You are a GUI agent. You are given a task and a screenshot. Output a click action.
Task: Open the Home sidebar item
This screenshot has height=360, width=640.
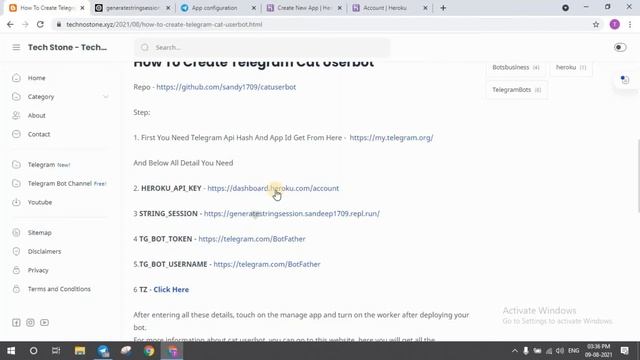coord(36,78)
